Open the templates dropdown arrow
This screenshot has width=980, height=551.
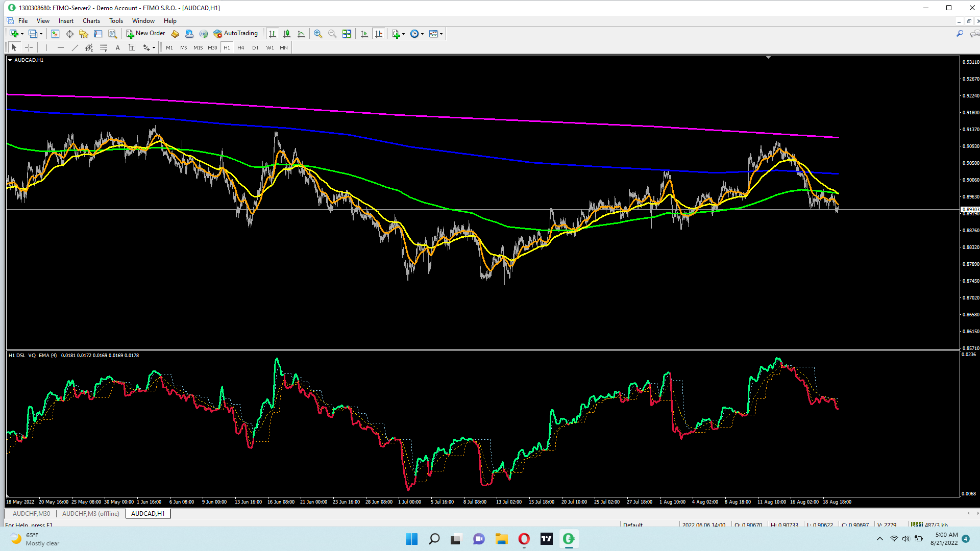pyautogui.click(x=442, y=34)
